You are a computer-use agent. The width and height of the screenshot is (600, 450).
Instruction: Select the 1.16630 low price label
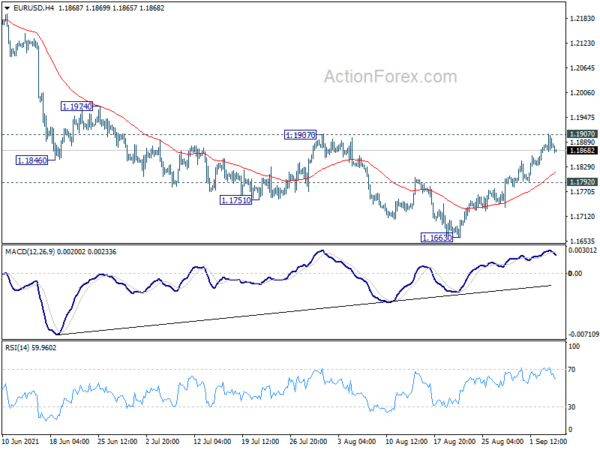(x=437, y=237)
